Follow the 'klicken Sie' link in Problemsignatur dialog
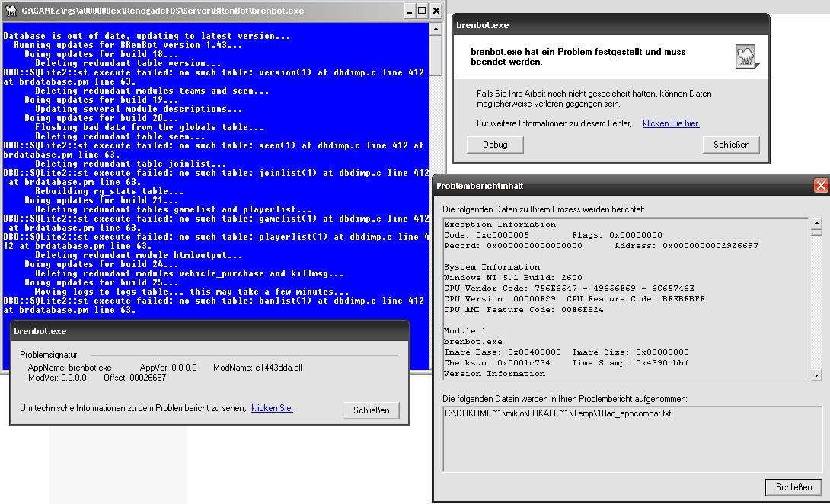830x504 pixels. (272, 409)
